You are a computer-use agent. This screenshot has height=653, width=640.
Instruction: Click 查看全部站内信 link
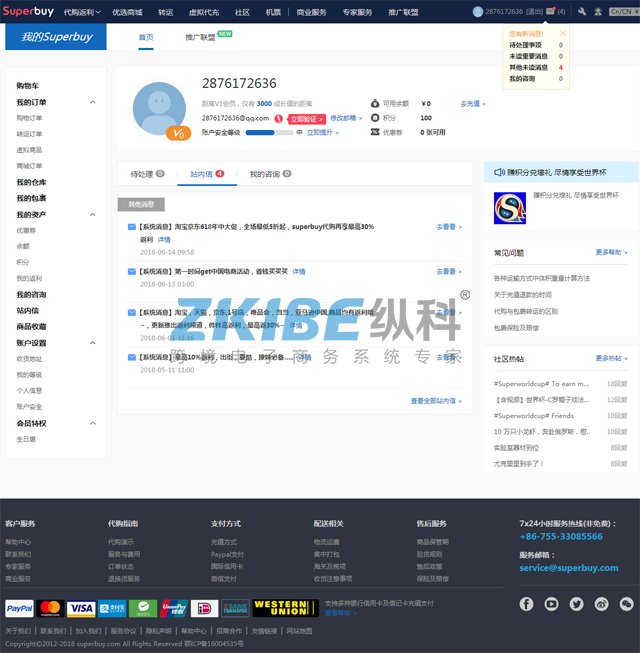click(x=436, y=401)
